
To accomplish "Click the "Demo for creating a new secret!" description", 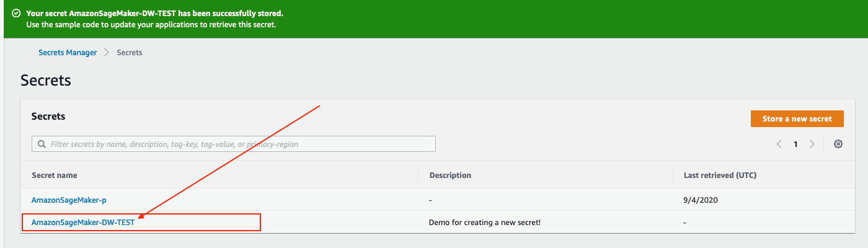I will 484,222.
